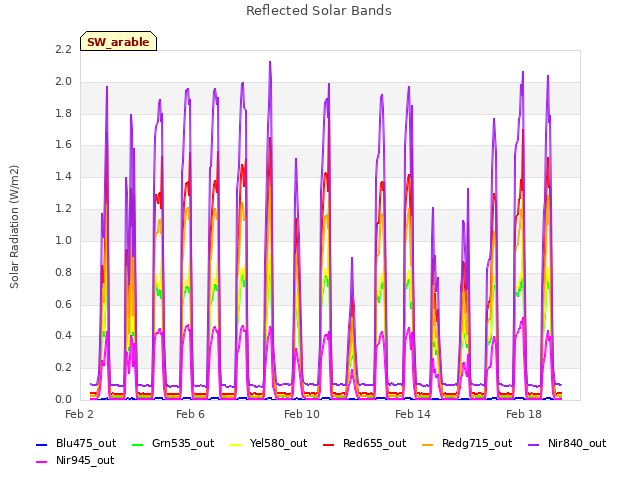The width and height of the screenshot is (640, 480).
Task: Click the 1.4 y-axis tick label
Action: (63, 176)
